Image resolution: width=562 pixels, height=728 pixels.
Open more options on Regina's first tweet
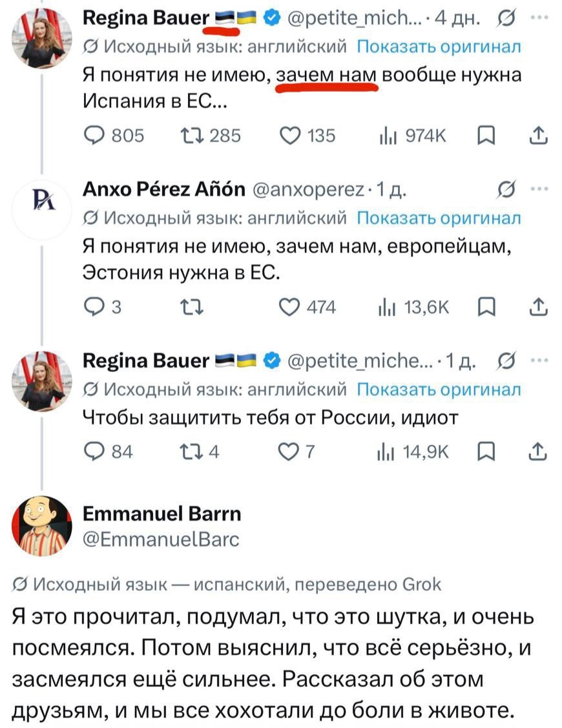pos(539,17)
